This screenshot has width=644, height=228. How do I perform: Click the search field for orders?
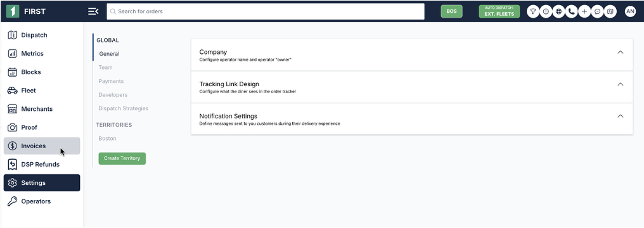pos(266,11)
